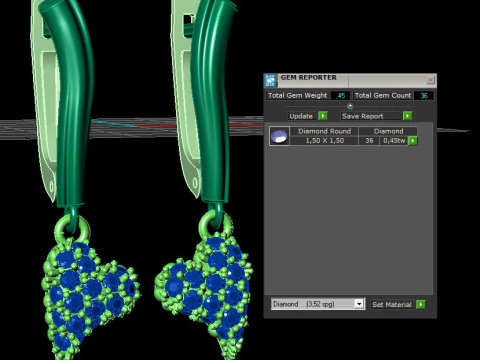Image resolution: width=480 pixels, height=360 pixels.
Task: Click the 0,45tw weight cell
Action: point(394,141)
